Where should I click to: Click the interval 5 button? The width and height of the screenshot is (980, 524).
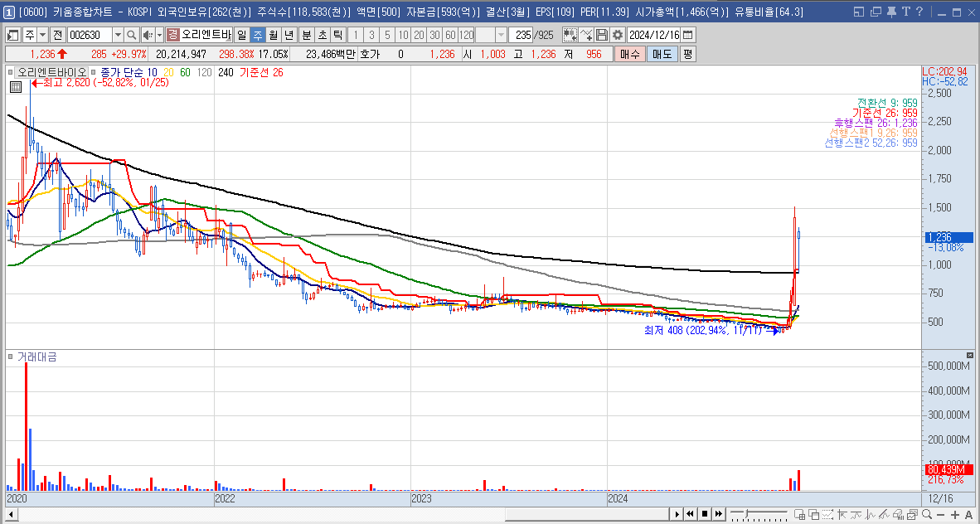coord(387,35)
